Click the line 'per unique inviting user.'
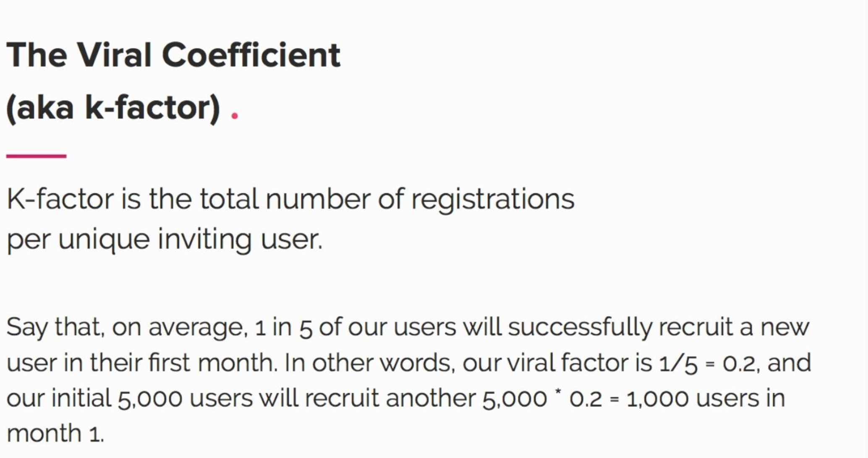The height and width of the screenshot is (458, 868). point(165,240)
